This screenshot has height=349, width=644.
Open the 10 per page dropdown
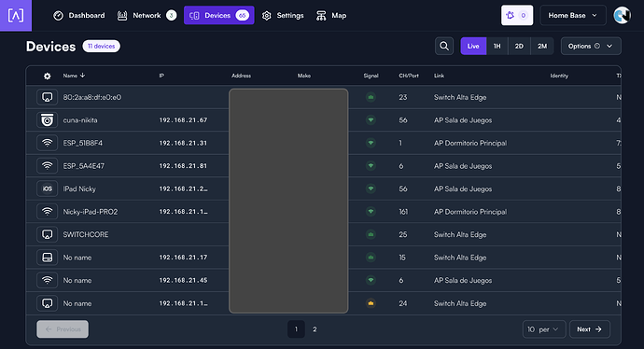click(544, 329)
